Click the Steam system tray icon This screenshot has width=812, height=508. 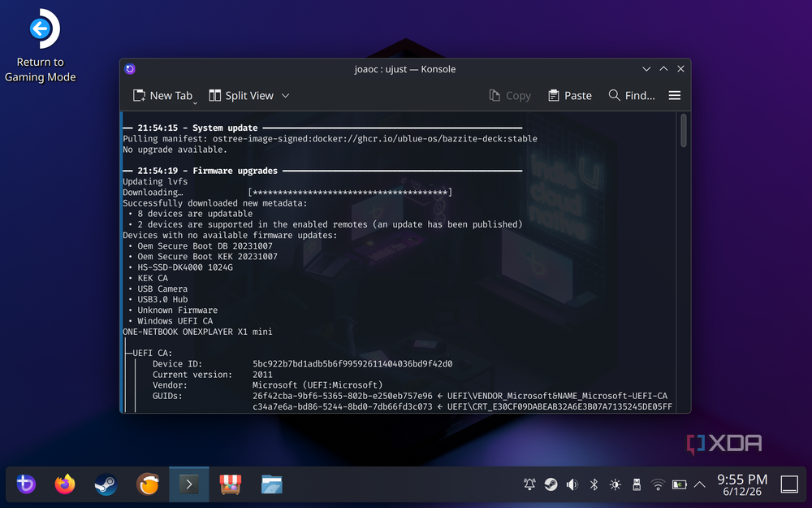click(551, 484)
